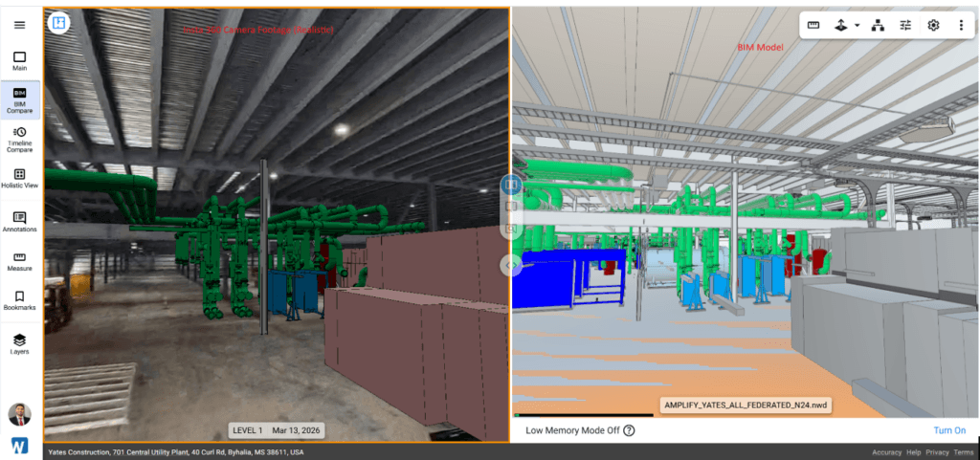Select the side-by-side split view mode
Screen dimensions: 980x460
511,185
